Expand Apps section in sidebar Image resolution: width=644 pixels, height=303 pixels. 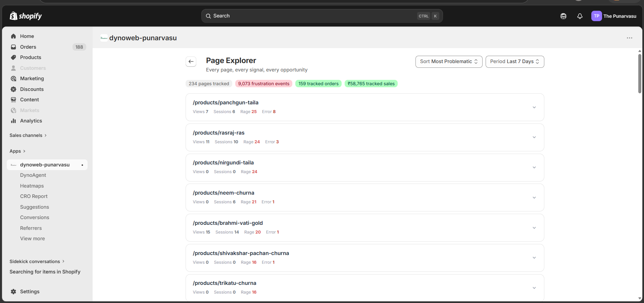(x=17, y=151)
